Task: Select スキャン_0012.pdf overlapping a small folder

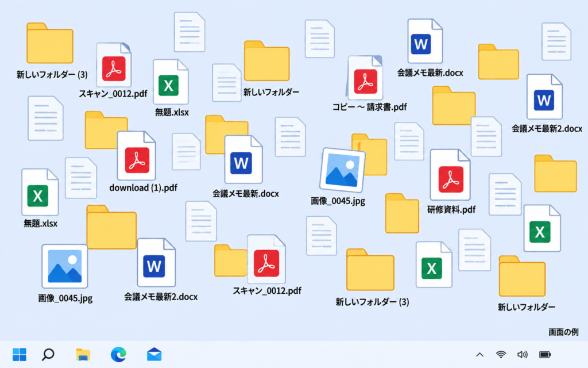Action: [x=266, y=259]
